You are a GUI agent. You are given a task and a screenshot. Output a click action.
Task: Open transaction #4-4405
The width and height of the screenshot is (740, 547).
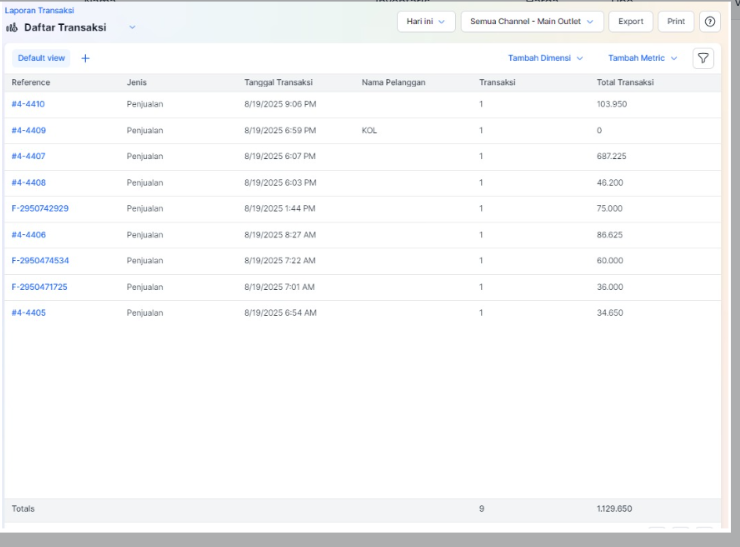pyautogui.click(x=28, y=313)
